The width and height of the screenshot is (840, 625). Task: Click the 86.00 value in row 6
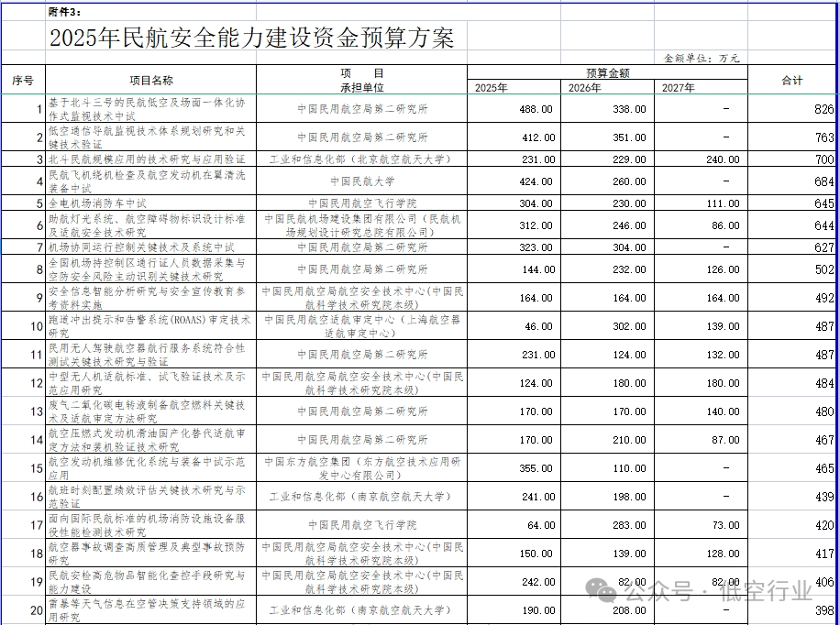click(x=702, y=225)
